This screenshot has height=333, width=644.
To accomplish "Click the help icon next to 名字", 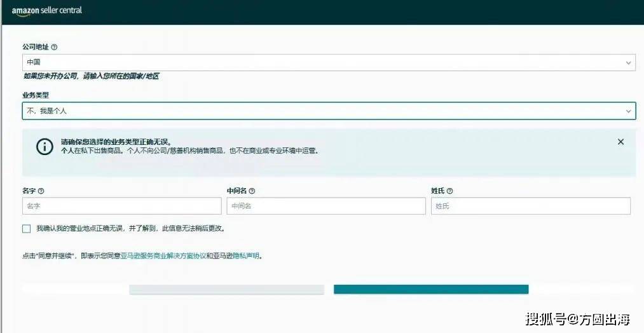I will [x=41, y=191].
